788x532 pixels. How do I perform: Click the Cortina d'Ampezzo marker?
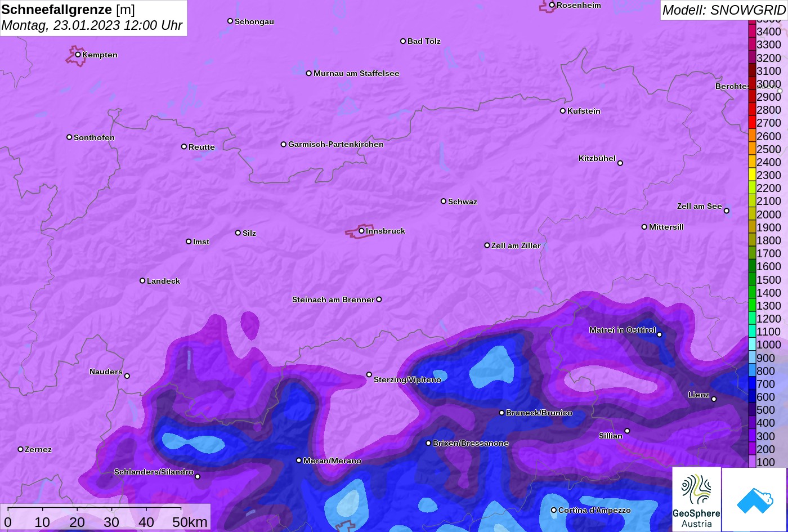(x=553, y=511)
